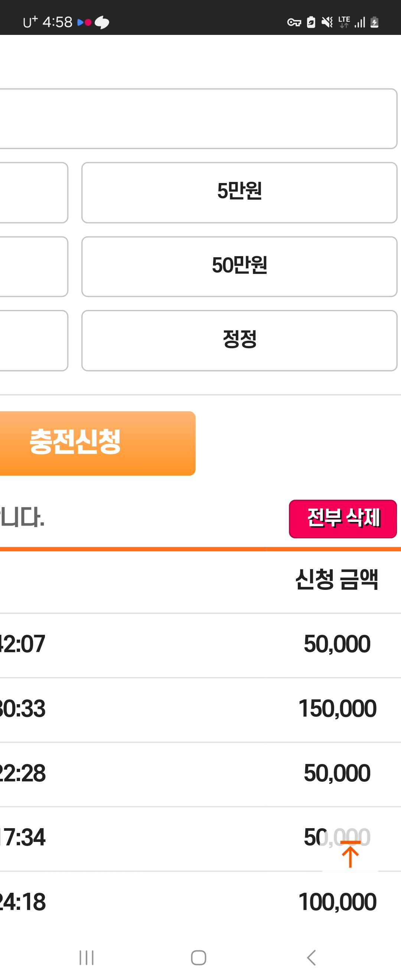Tap the muted sound status icon
401x980 pixels.
coord(327,22)
